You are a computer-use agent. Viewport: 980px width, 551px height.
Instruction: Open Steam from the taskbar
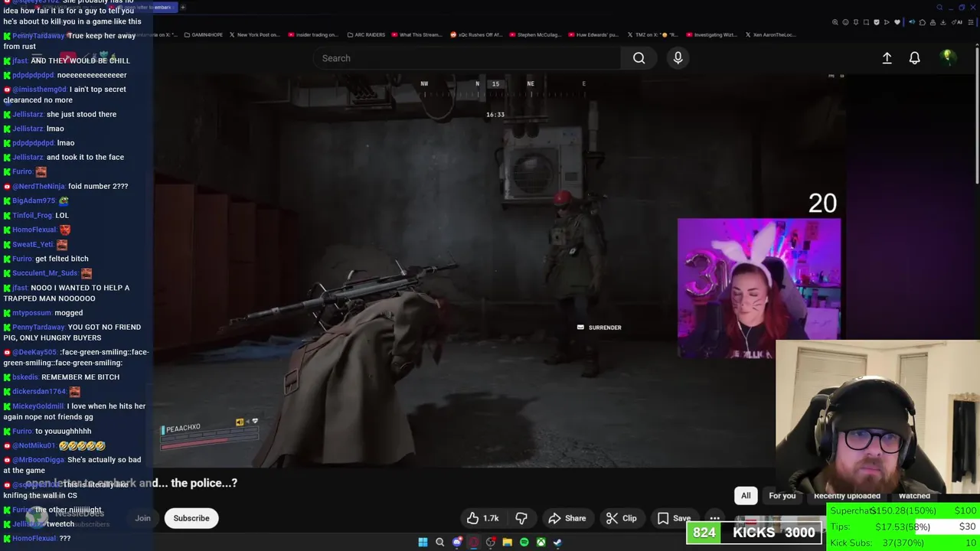(x=557, y=542)
